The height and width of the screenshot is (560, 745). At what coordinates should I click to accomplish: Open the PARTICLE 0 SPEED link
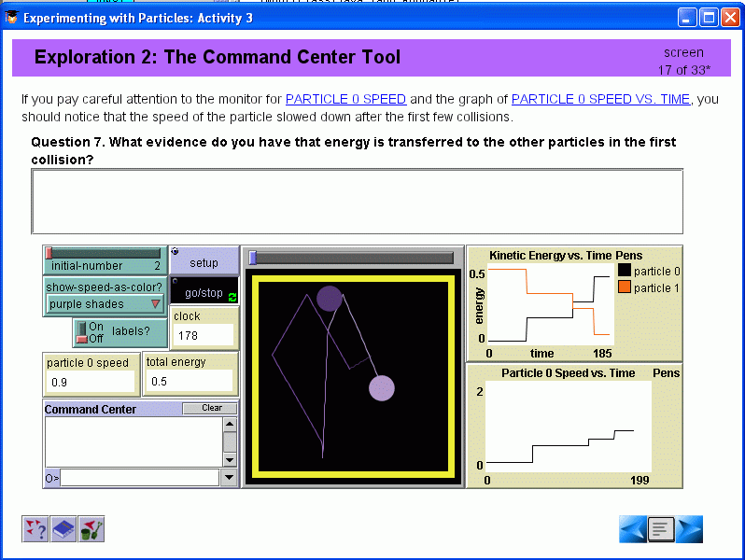click(x=345, y=99)
